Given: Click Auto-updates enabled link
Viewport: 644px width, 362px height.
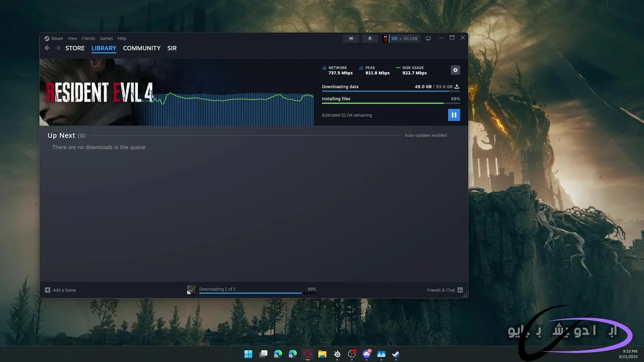Looking at the screenshot, I should coord(426,135).
